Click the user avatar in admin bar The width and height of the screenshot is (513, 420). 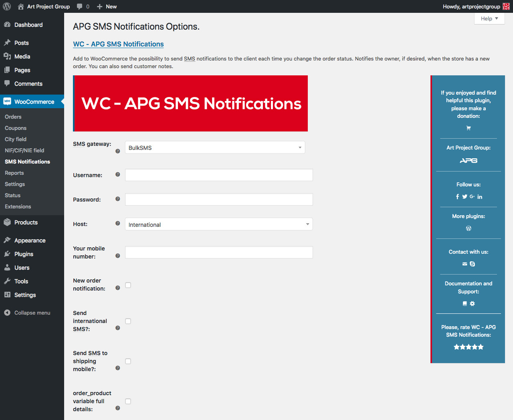(x=506, y=6)
